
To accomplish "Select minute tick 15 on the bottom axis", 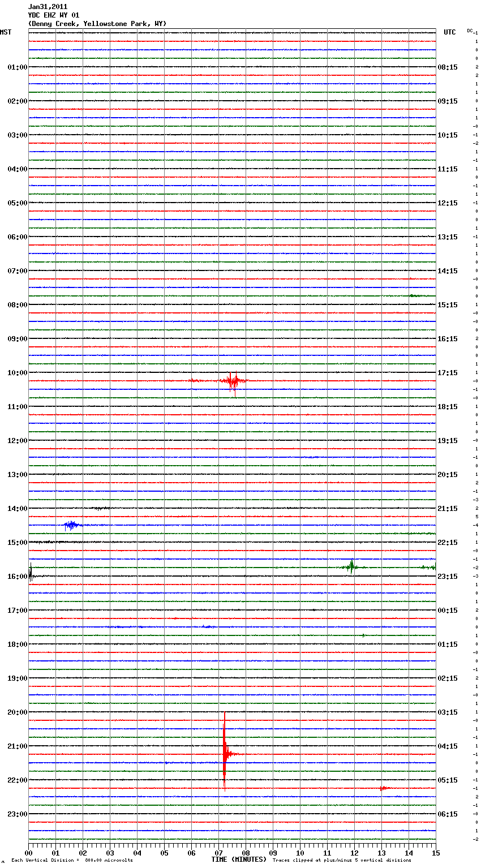I will tap(436, 853).
